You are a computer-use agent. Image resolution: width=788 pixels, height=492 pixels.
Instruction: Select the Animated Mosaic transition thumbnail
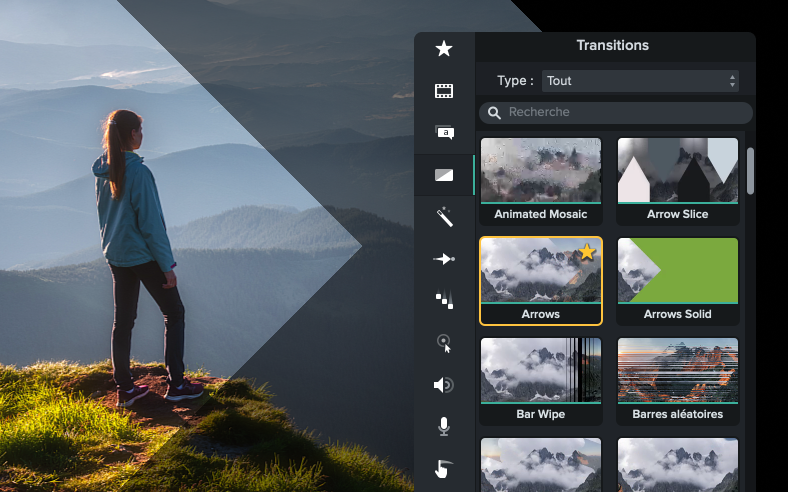click(541, 171)
